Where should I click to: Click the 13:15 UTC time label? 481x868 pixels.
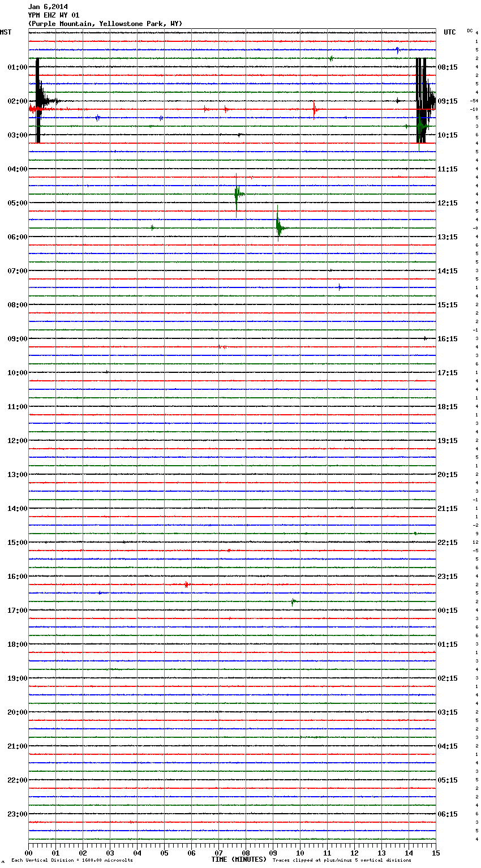coord(448,237)
